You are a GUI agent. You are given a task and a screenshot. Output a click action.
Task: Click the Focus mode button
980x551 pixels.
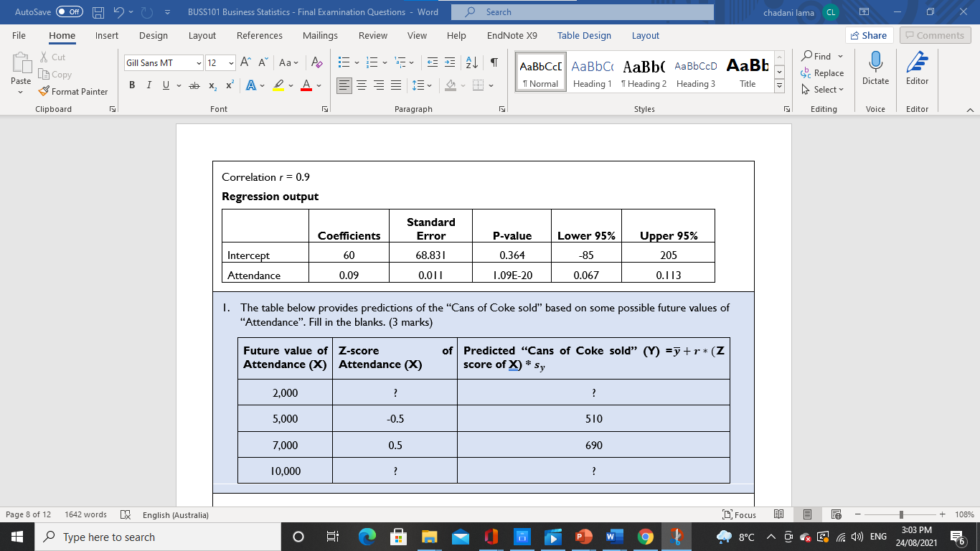738,514
